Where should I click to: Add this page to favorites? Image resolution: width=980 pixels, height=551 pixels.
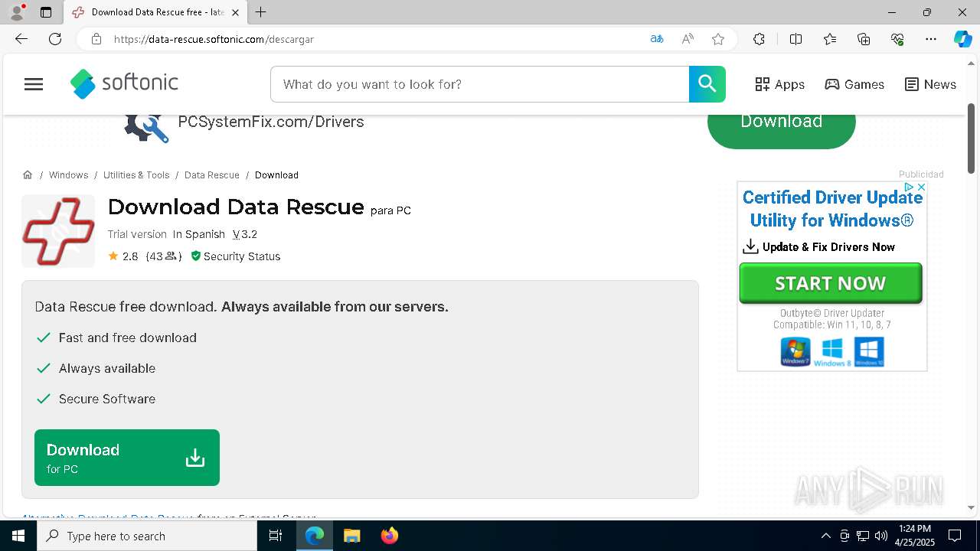(x=718, y=39)
